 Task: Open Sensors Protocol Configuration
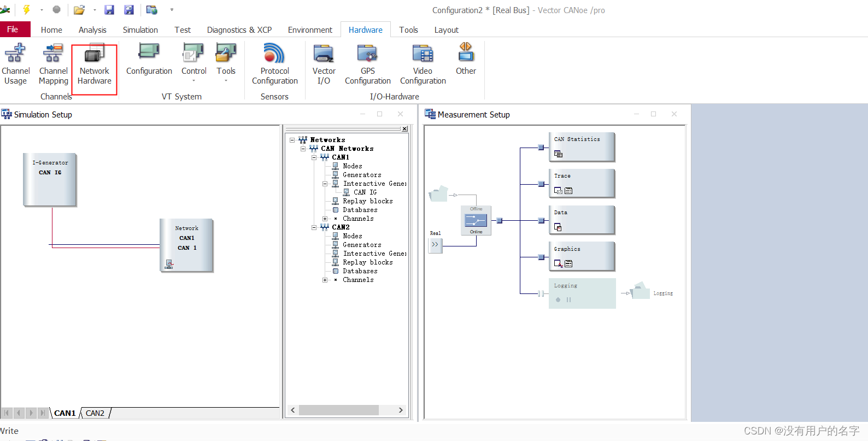pyautogui.click(x=274, y=64)
